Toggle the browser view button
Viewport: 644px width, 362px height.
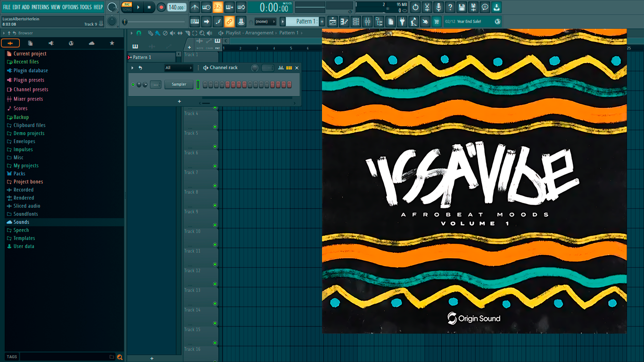click(x=379, y=21)
